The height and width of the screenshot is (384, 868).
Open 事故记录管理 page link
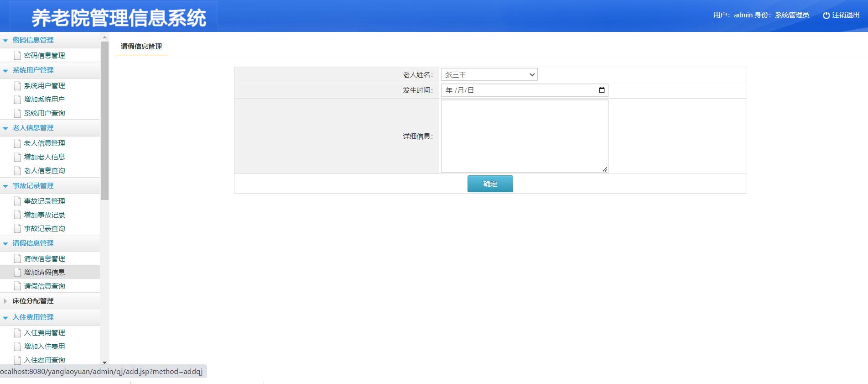coord(44,201)
